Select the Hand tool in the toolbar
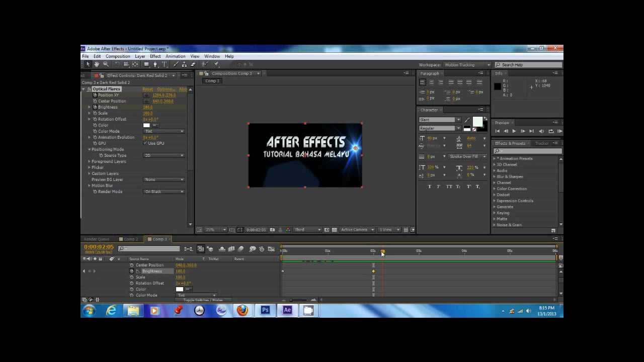644x362 pixels. click(97, 64)
